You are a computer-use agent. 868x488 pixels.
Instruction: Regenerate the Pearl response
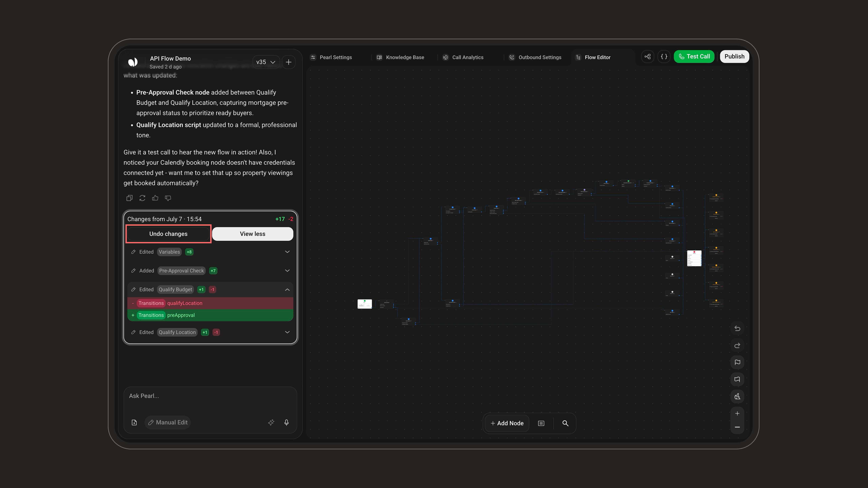pos(142,198)
